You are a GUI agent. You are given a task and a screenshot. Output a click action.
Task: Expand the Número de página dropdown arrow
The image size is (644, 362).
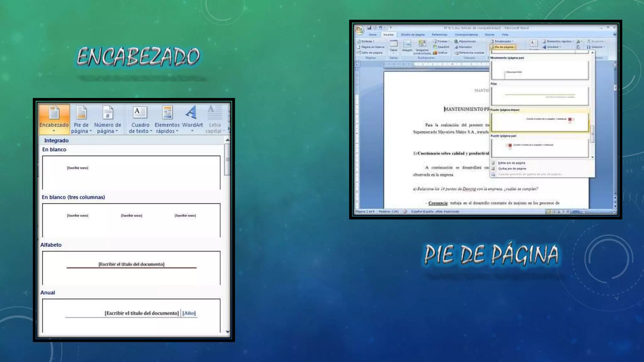(x=117, y=131)
